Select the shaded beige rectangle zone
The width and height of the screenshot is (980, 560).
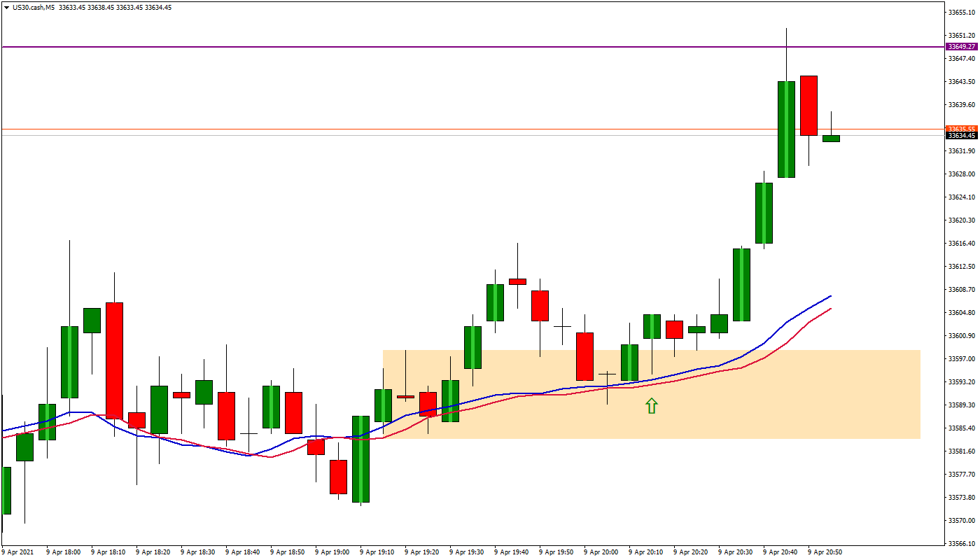pos(651,394)
